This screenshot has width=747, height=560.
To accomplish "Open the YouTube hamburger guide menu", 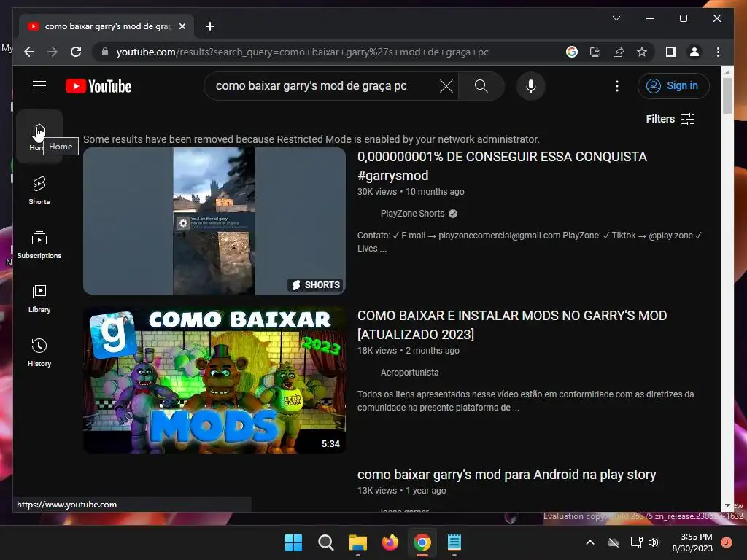I will click(x=39, y=86).
